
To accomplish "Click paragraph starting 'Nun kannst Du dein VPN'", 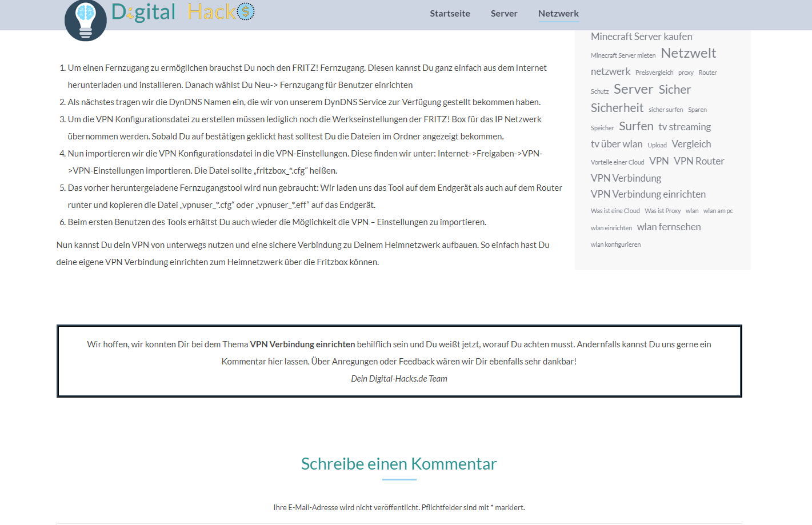I will [303, 254].
